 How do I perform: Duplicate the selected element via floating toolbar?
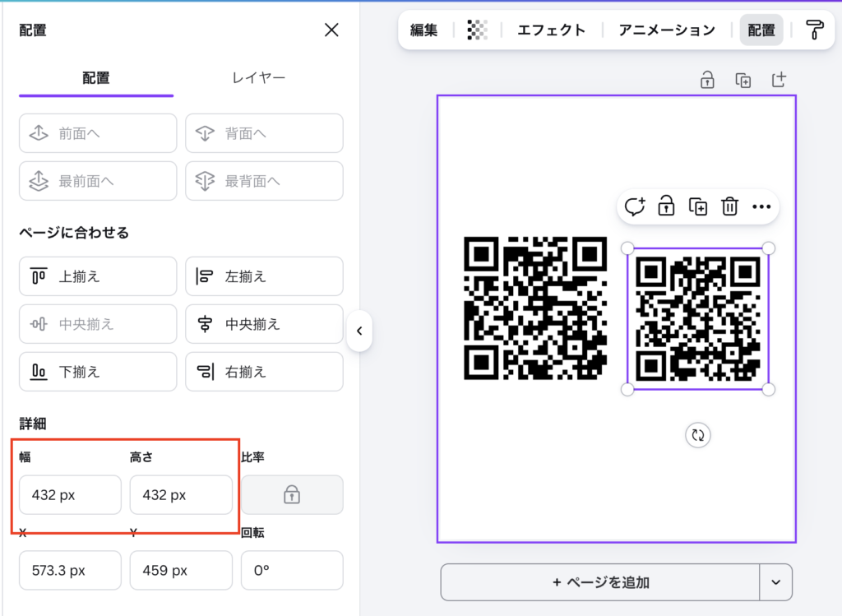coord(697,206)
